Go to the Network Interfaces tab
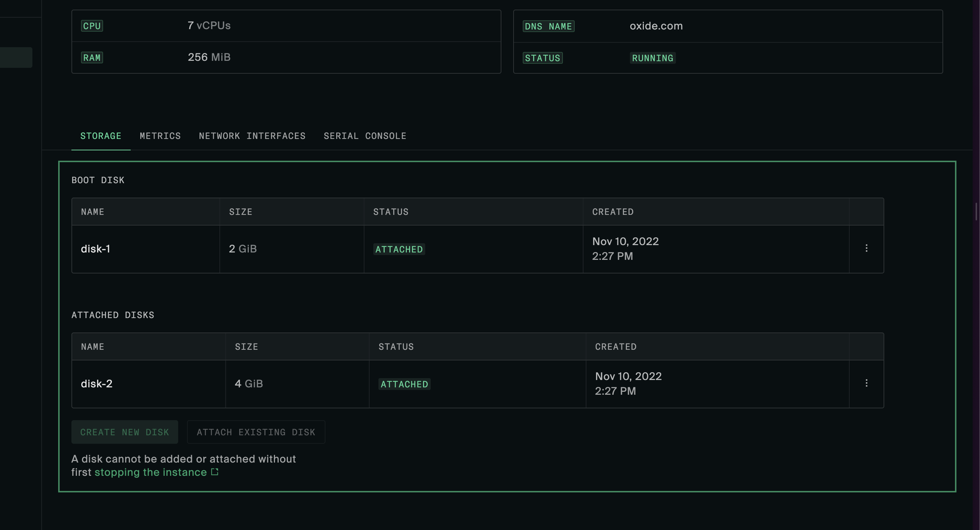 click(x=252, y=136)
